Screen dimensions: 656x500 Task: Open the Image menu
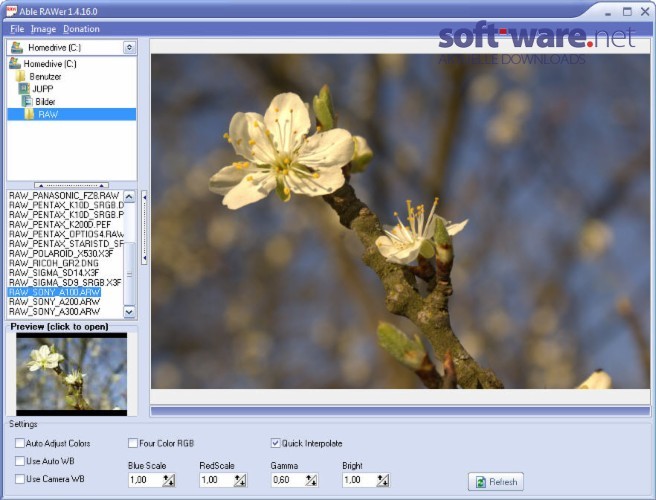click(x=43, y=29)
